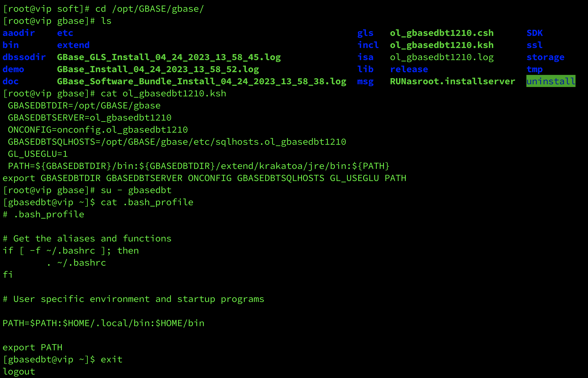Click the GBASEDBTSQLHOSTS path line
Viewport: 588px width, 378px height.
pos(177,142)
